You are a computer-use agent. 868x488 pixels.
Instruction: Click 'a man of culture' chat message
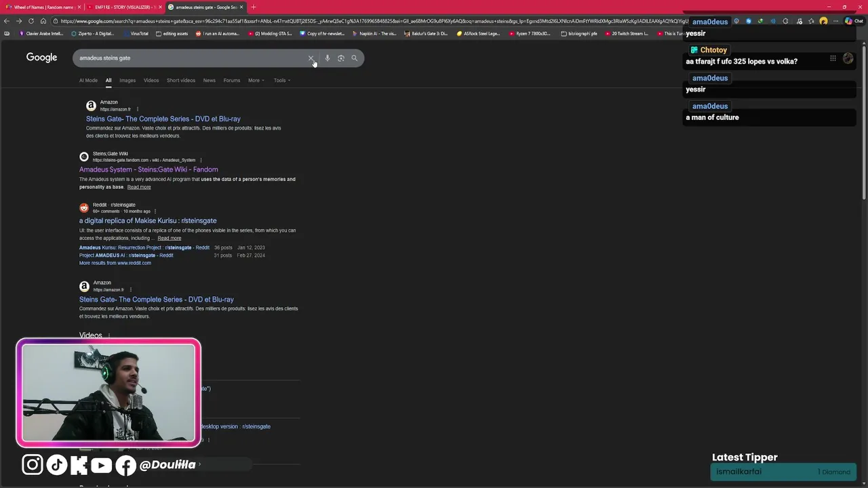[x=712, y=117]
